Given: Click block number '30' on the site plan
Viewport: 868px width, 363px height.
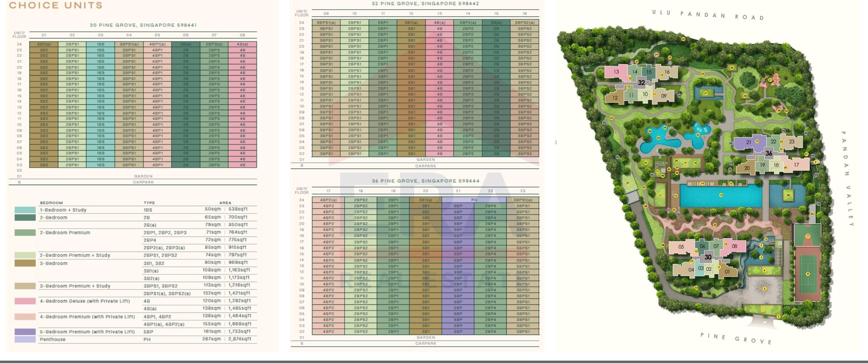Looking at the screenshot, I should (x=708, y=257).
